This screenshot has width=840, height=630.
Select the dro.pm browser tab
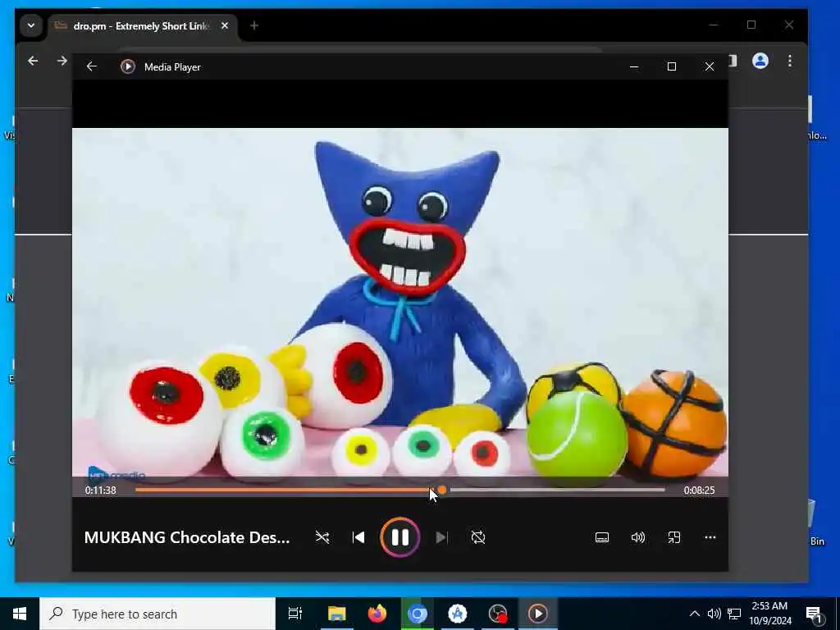tap(142, 25)
